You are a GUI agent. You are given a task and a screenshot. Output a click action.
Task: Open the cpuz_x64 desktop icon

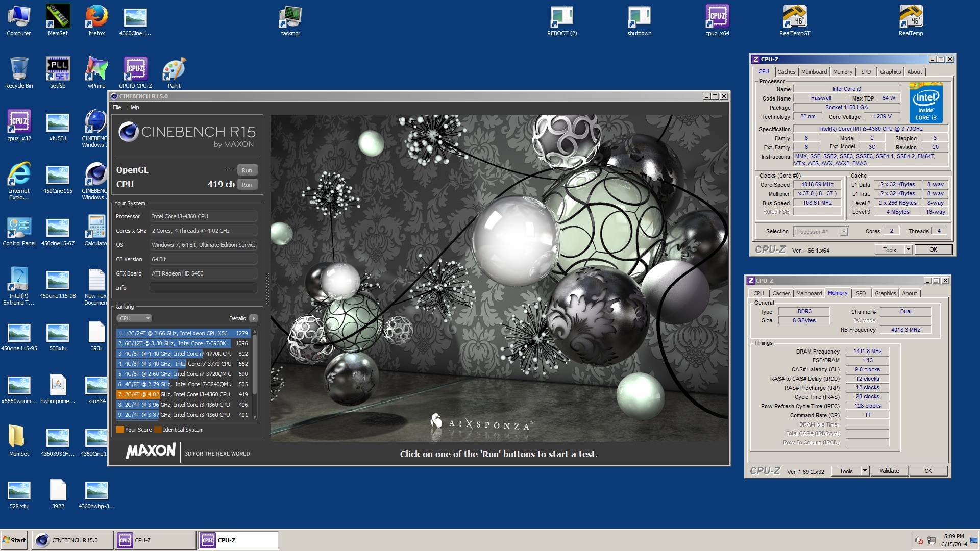(x=717, y=20)
